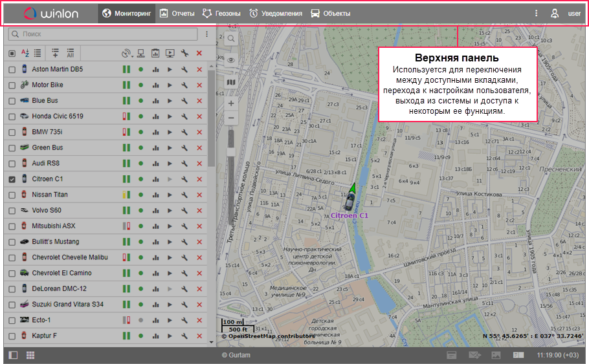Open map source selection icon

231,82
